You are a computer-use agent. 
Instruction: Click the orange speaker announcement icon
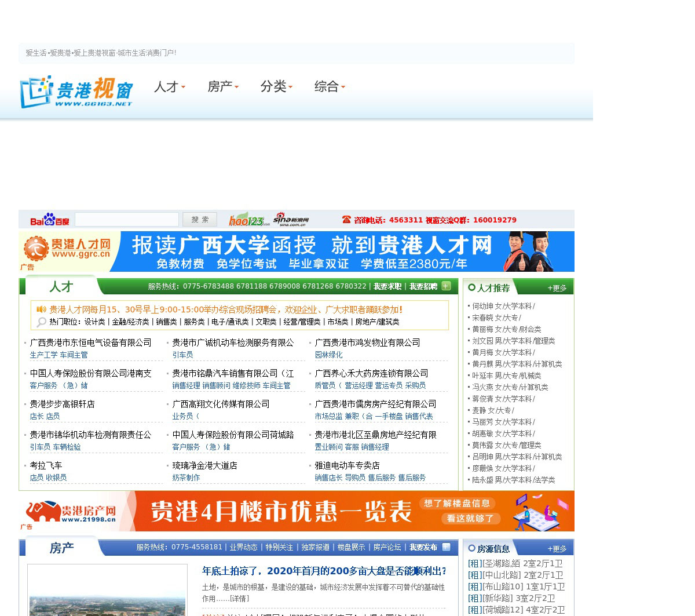pos(41,309)
